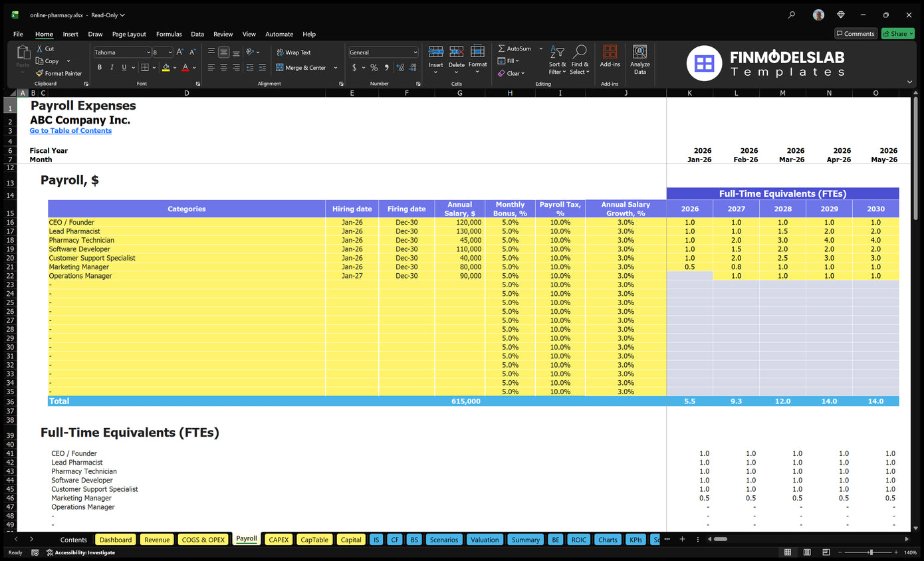Click the Percent Style icon
Screen dimensions: 924x561
click(x=374, y=67)
